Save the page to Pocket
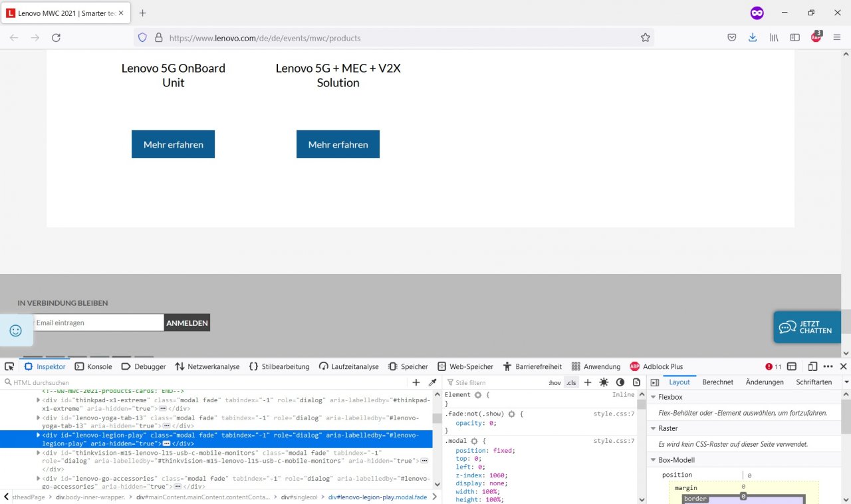The image size is (851, 504). [731, 38]
